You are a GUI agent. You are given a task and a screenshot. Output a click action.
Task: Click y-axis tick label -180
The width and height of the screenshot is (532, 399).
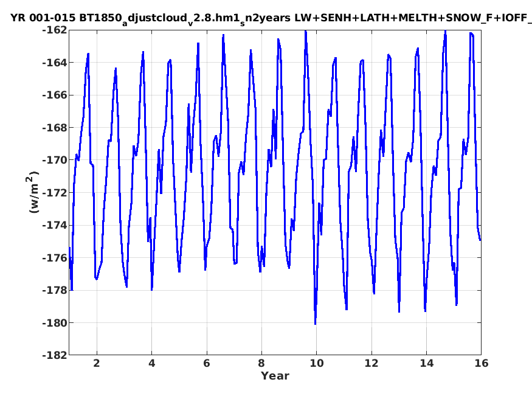[x=55, y=322]
